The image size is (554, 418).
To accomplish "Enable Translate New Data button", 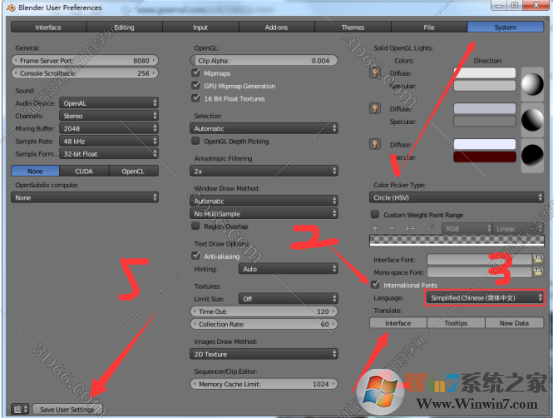I will pos(514,323).
